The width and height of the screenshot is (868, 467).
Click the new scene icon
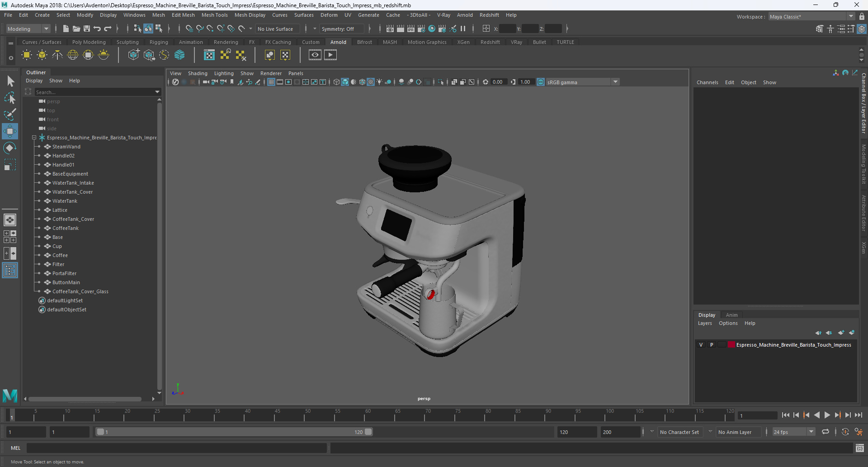66,29
